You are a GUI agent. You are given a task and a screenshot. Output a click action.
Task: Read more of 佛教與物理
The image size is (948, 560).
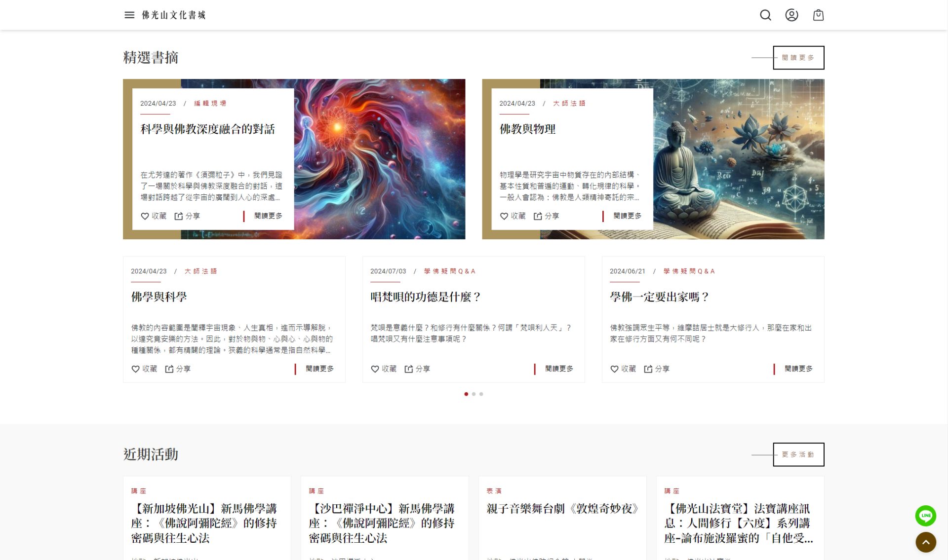[x=627, y=216]
